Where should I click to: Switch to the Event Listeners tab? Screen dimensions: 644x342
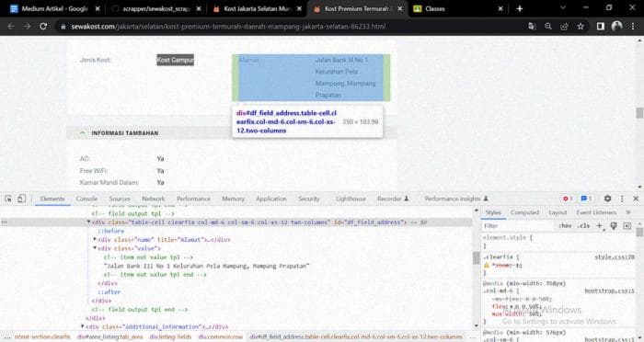click(x=596, y=212)
